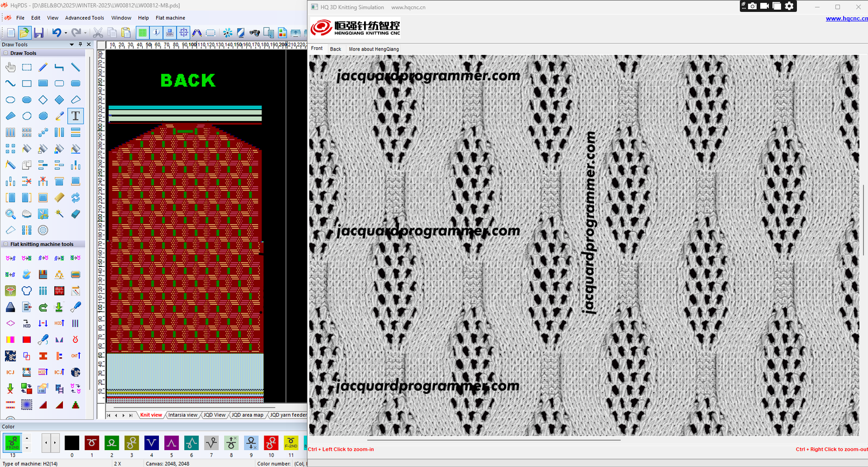Screen dimensions: 868x467
Task: Select the purple color swatch number 5
Action: click(x=171, y=443)
